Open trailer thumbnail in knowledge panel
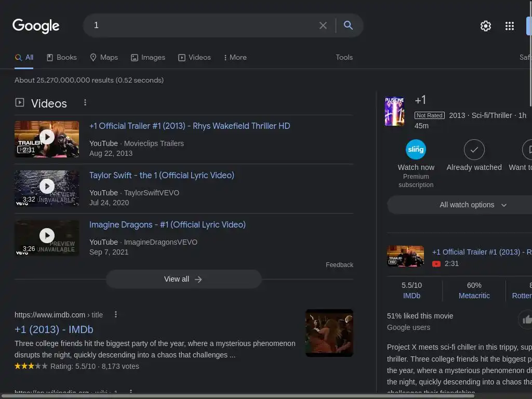Viewport: 532px width, 399px height. (x=405, y=256)
